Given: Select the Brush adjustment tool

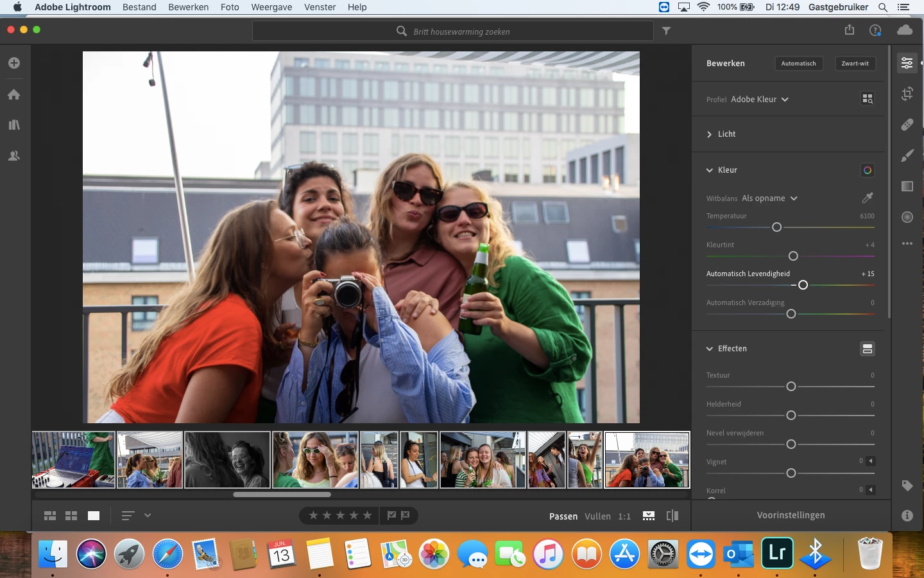Looking at the screenshot, I should click(x=907, y=155).
